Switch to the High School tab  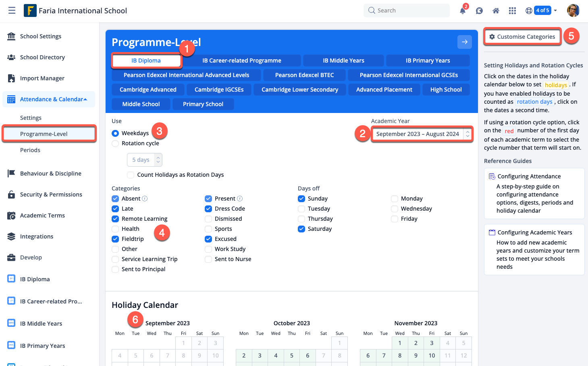pos(446,90)
